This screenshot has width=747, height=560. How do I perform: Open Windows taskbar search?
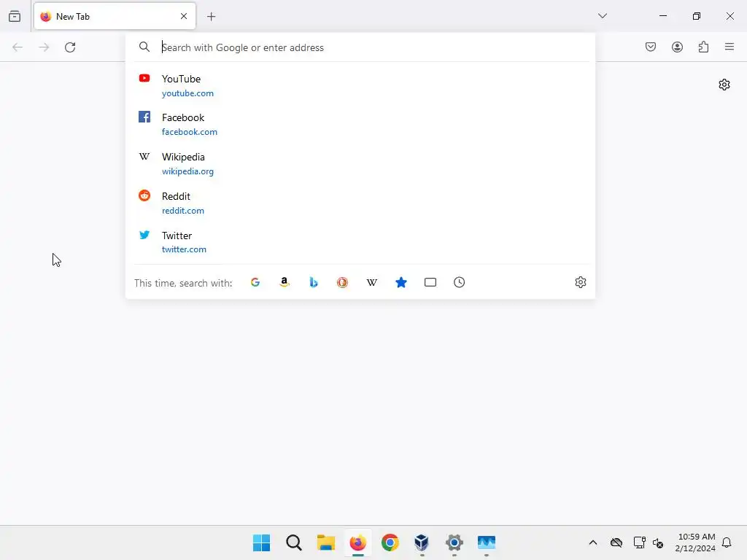(294, 542)
